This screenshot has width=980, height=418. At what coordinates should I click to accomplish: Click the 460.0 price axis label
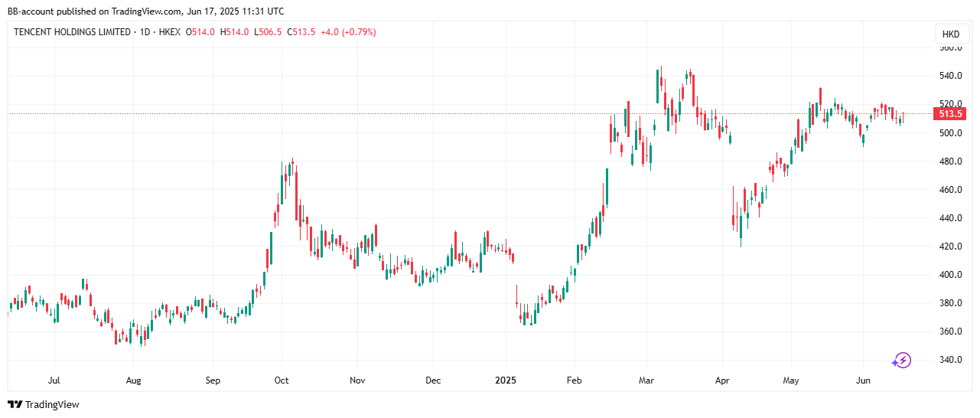point(950,190)
